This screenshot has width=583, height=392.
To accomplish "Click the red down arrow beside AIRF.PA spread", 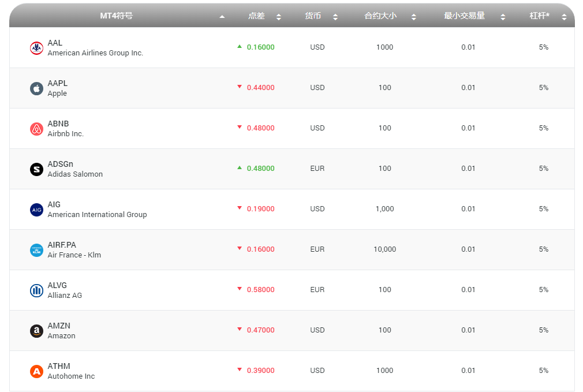I will click(x=240, y=248).
